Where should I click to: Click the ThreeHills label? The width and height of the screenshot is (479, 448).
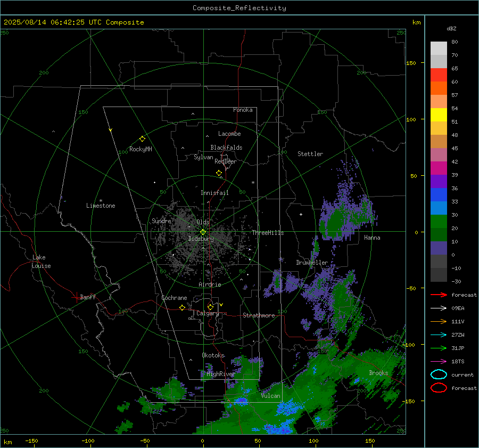click(268, 233)
